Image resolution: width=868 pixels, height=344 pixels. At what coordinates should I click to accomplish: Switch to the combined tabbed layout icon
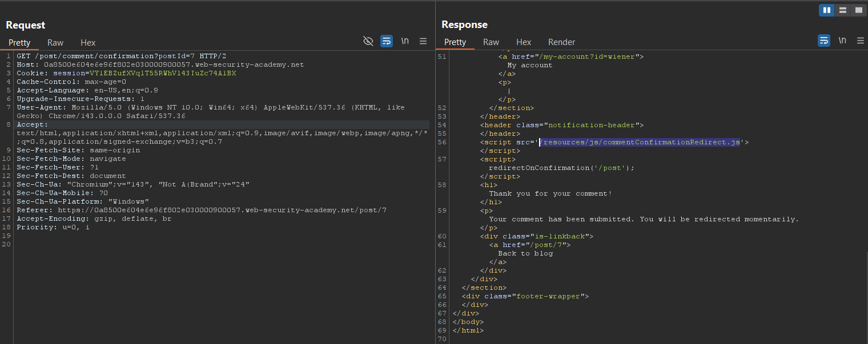coord(858,10)
